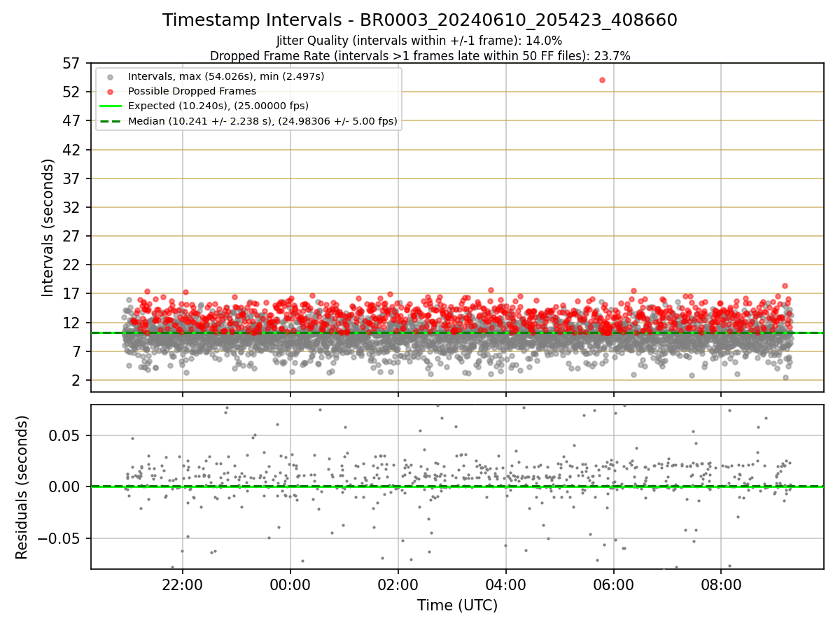Click the 00:00 time tick label
Screen dimensions: 840x630
point(290,584)
